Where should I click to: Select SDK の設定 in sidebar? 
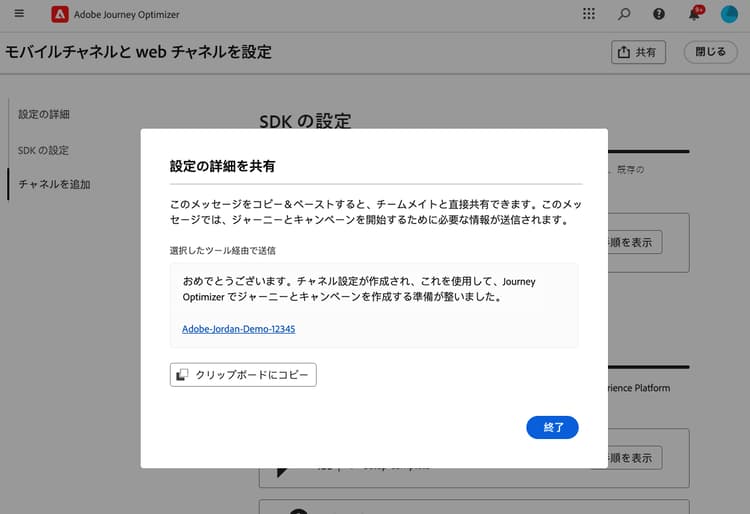(x=44, y=151)
